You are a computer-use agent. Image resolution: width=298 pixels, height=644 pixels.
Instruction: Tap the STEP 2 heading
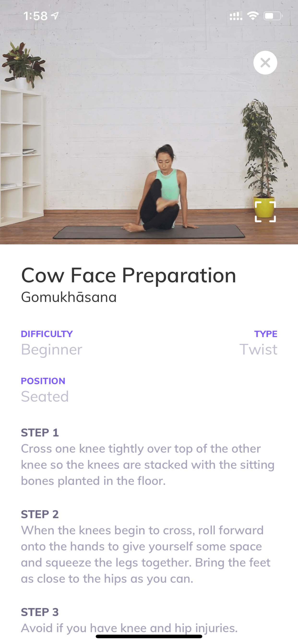coord(40,514)
